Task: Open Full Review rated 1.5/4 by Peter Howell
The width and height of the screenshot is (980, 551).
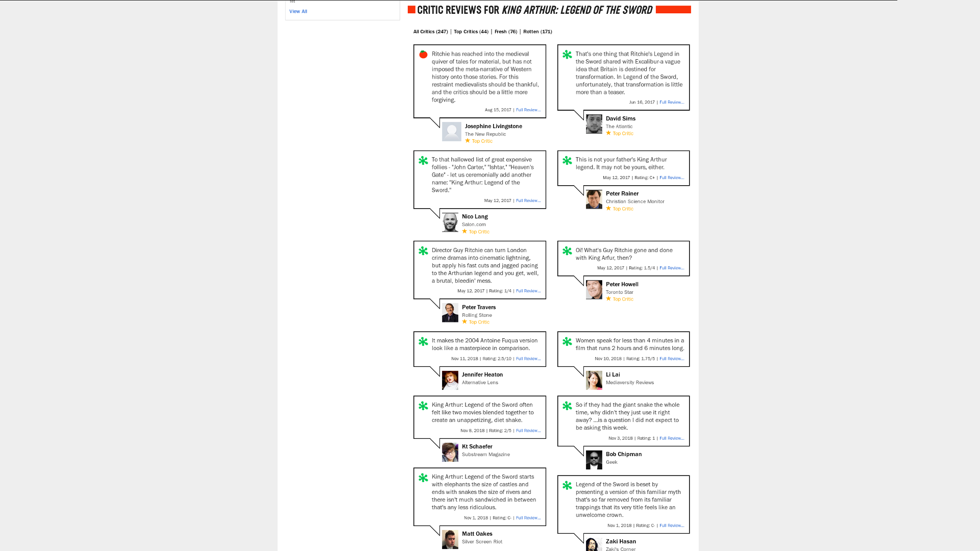Action: 672,268
